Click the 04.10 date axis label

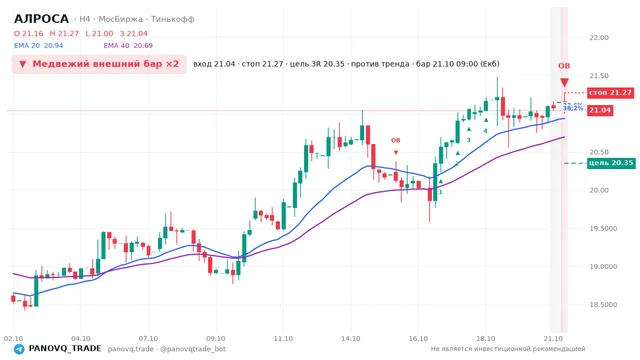pos(81,339)
